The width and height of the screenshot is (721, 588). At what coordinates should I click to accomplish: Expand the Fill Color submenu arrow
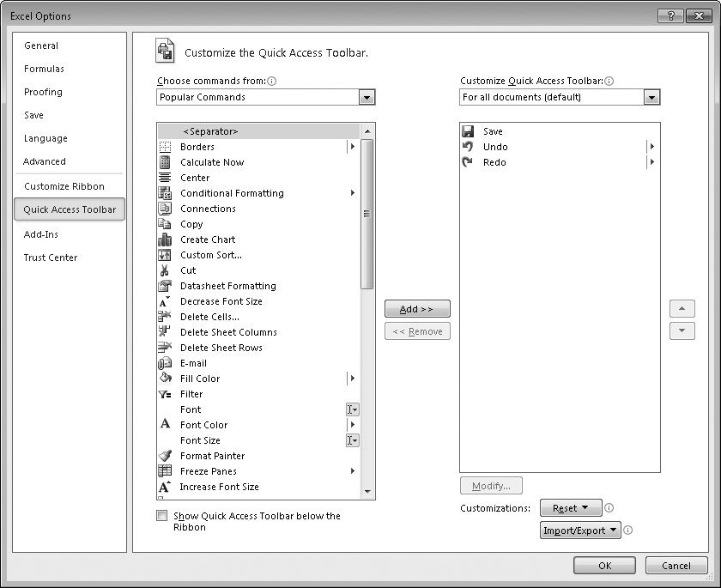tap(352, 379)
